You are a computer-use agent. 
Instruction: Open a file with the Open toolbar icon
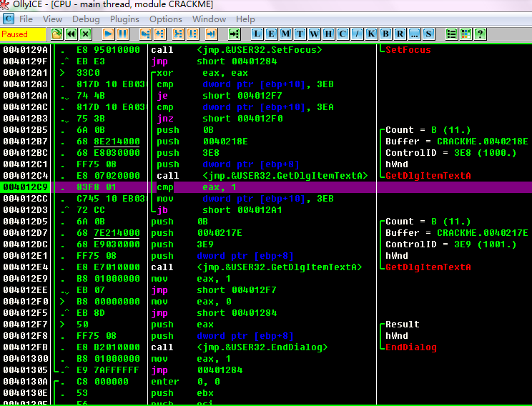(x=56, y=34)
